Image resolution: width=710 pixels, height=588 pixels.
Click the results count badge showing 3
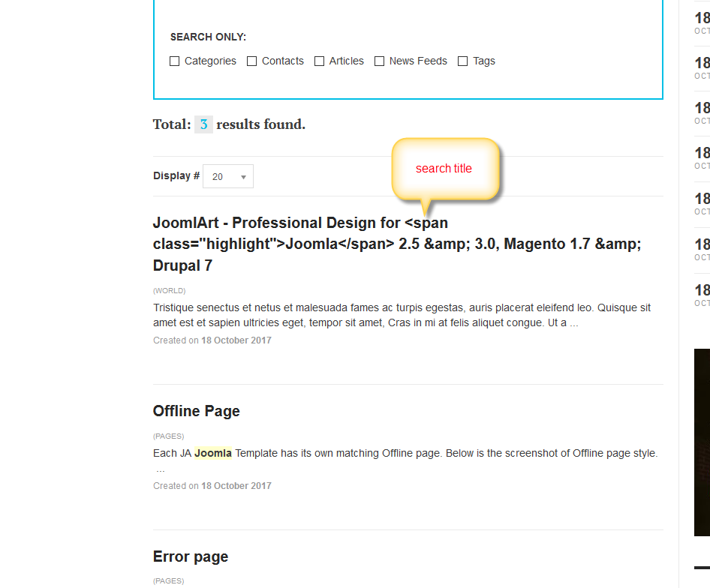[203, 124]
